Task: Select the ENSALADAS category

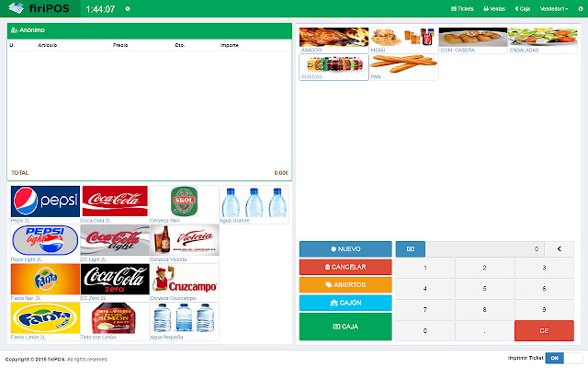Action: [x=543, y=40]
